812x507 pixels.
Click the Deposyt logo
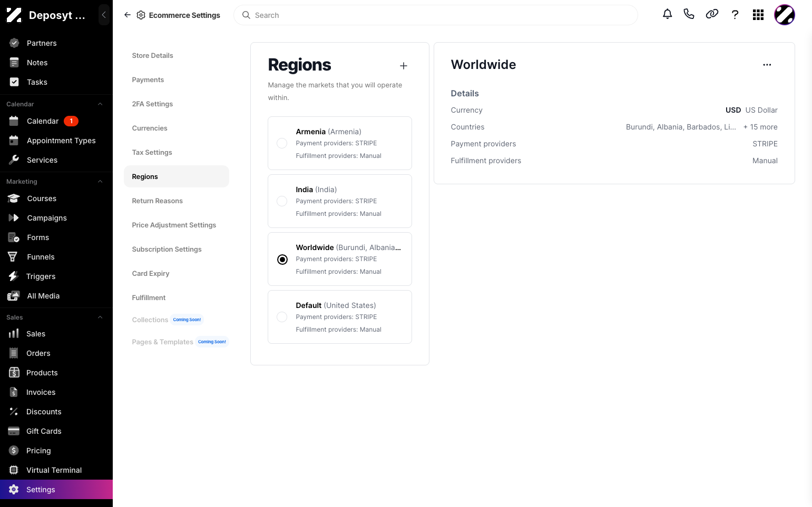click(14, 15)
